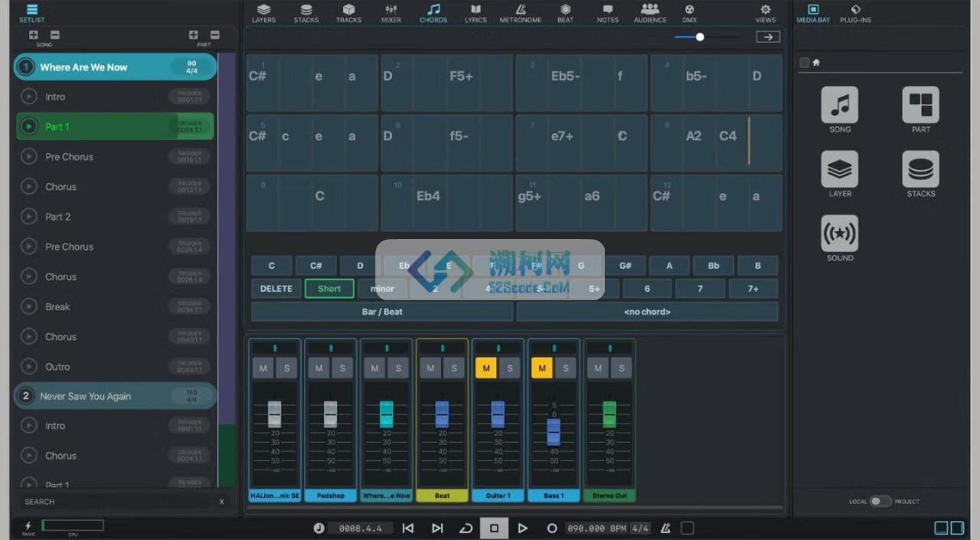Jump to previous part in transport
Image resolution: width=980 pixels, height=540 pixels.
pyautogui.click(x=408, y=528)
